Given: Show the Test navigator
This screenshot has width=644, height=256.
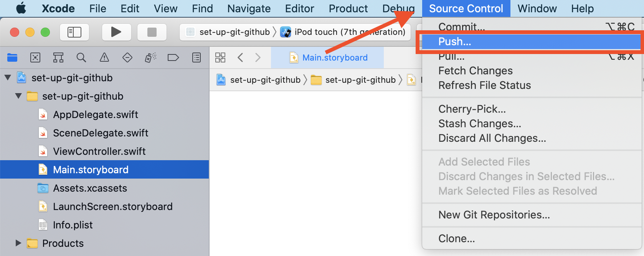Looking at the screenshot, I should click(127, 58).
